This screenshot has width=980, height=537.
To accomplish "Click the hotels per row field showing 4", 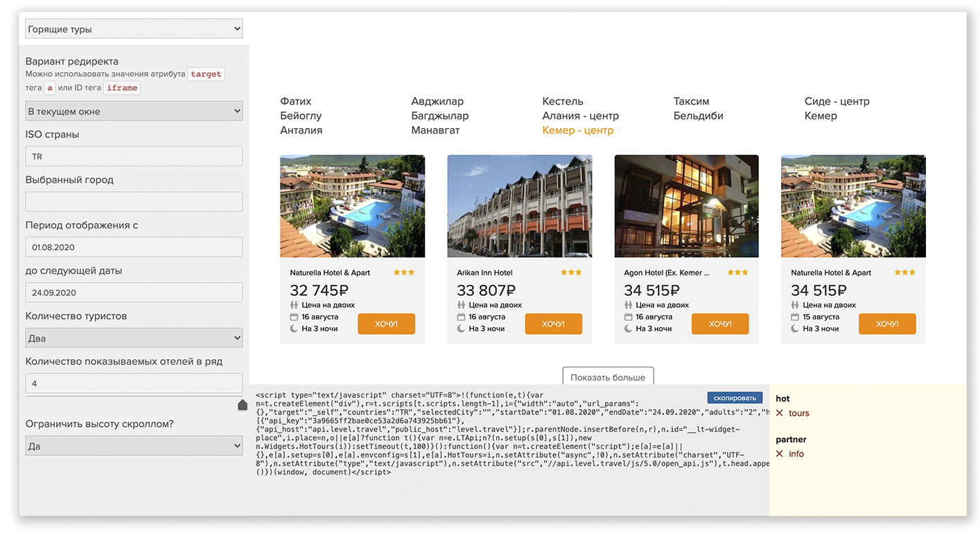I will (x=134, y=383).
